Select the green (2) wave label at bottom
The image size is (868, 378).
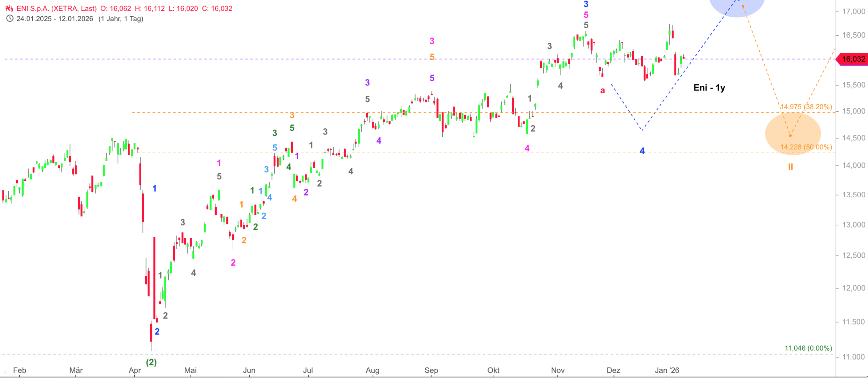(151, 362)
